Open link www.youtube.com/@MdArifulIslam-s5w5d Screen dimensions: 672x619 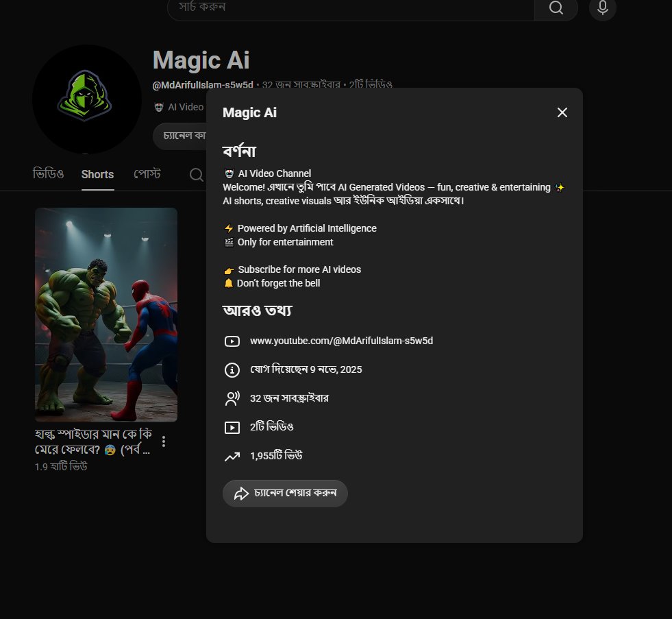341,341
